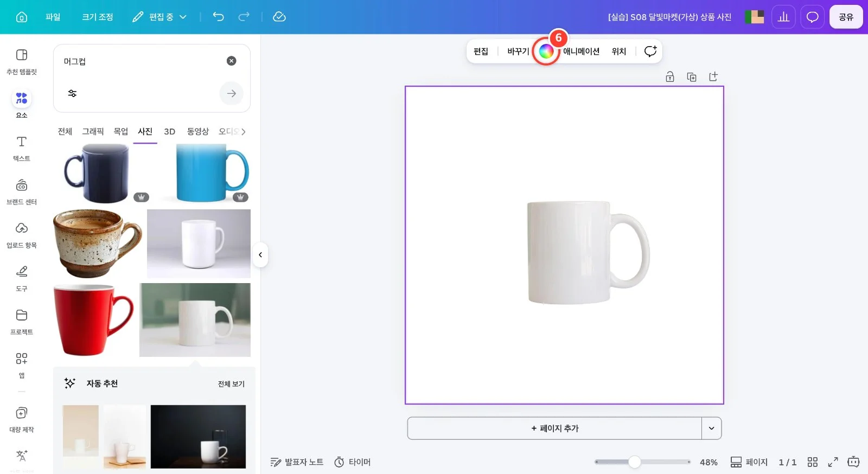
Task: Duplicate the page
Action: pyautogui.click(x=692, y=76)
